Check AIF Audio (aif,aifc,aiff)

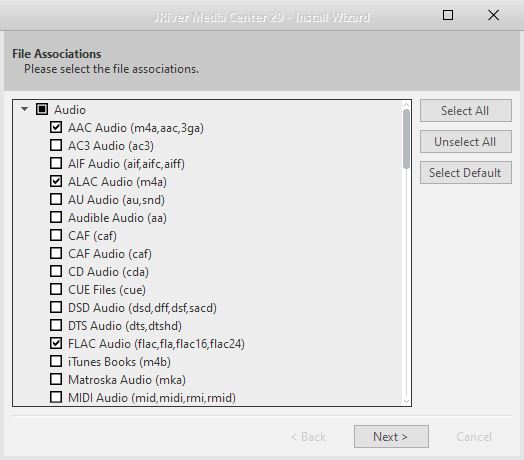56,163
